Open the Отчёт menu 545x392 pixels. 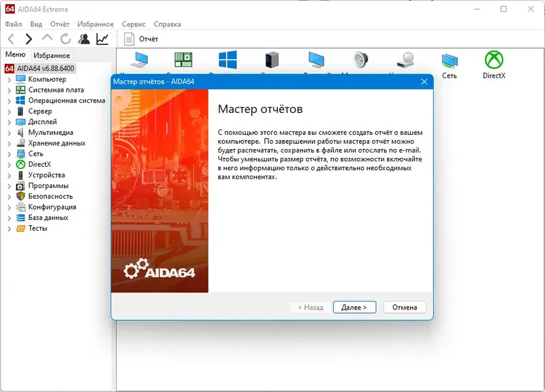[x=59, y=24]
